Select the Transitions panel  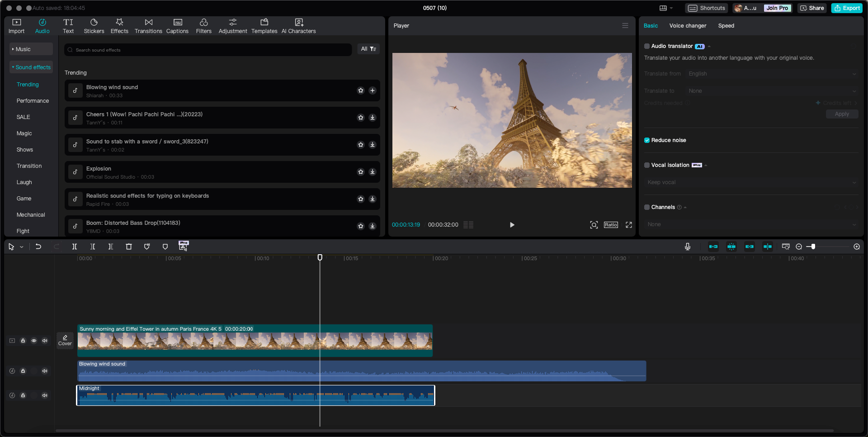tap(148, 26)
